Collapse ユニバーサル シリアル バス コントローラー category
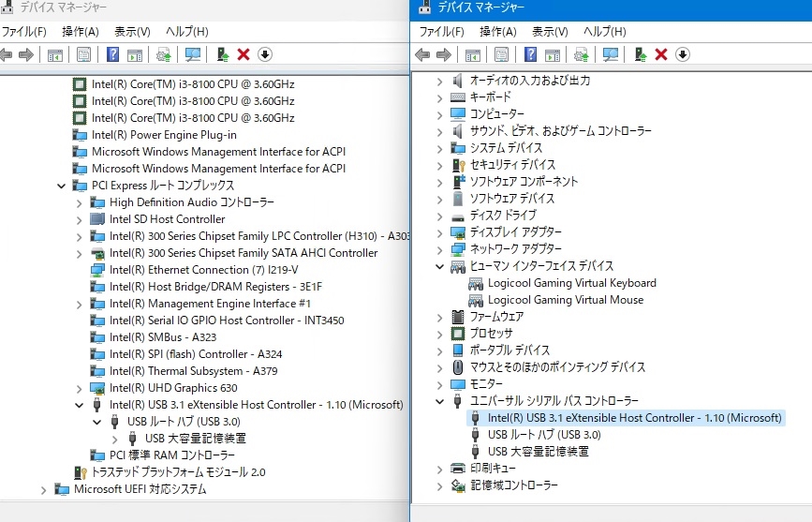Image resolution: width=812 pixels, height=522 pixels. point(439,401)
